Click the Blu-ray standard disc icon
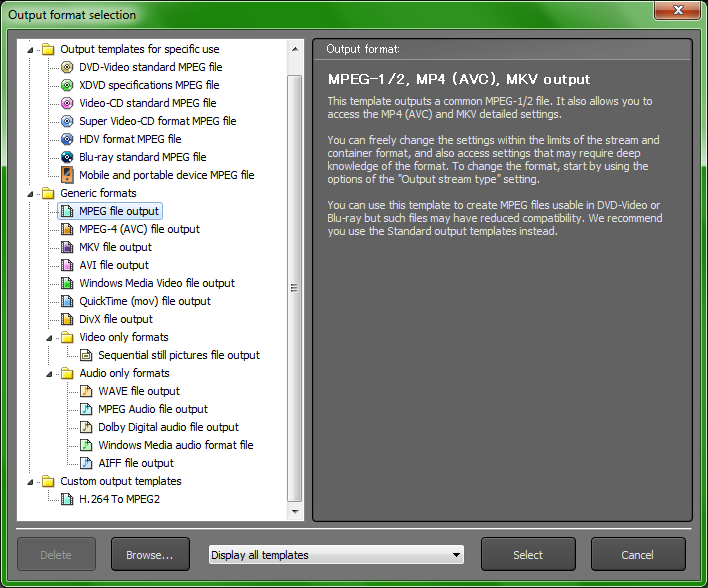 67,157
